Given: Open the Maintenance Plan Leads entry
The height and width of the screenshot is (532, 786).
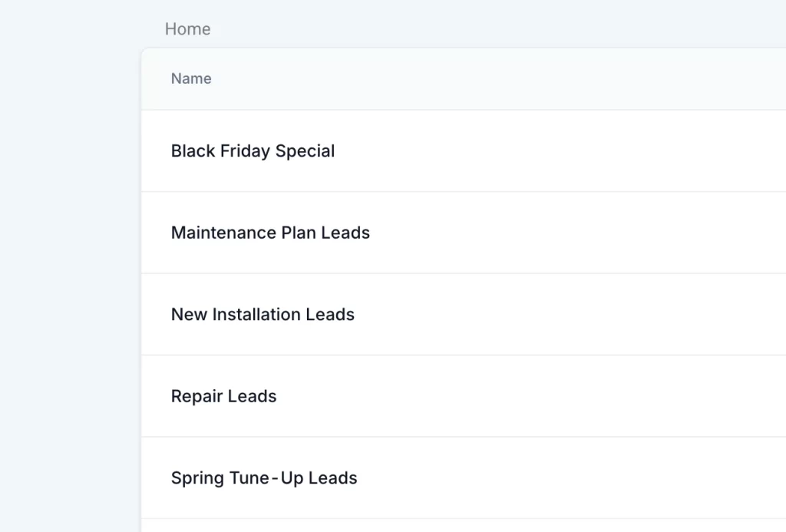Looking at the screenshot, I should 270,233.
